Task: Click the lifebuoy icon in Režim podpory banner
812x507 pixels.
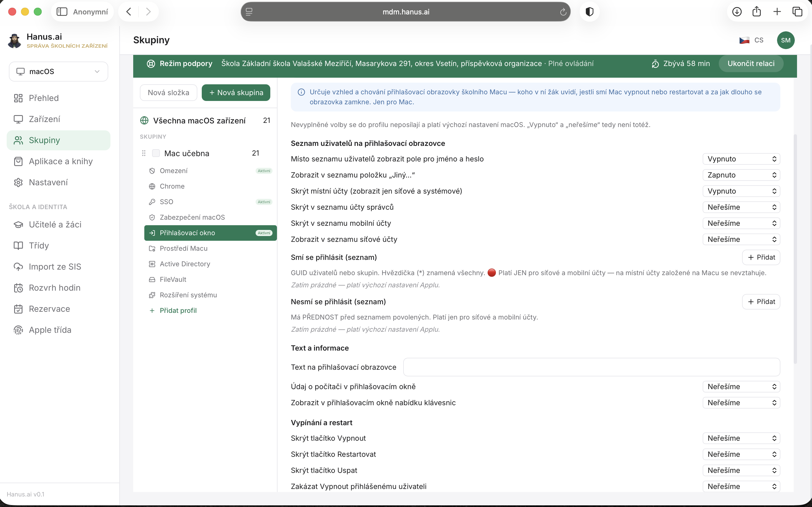Action: [x=151, y=64]
